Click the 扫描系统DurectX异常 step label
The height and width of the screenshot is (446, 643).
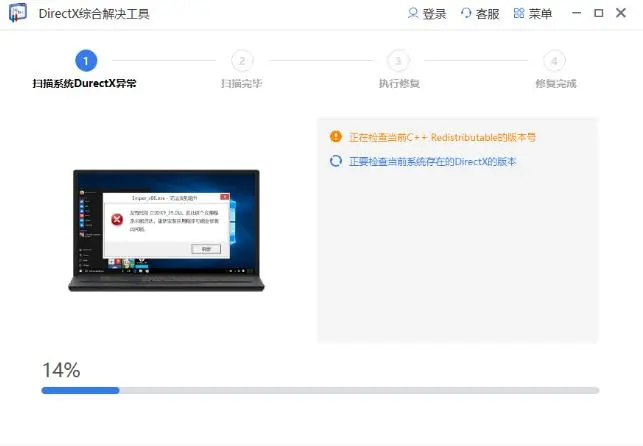click(85, 84)
